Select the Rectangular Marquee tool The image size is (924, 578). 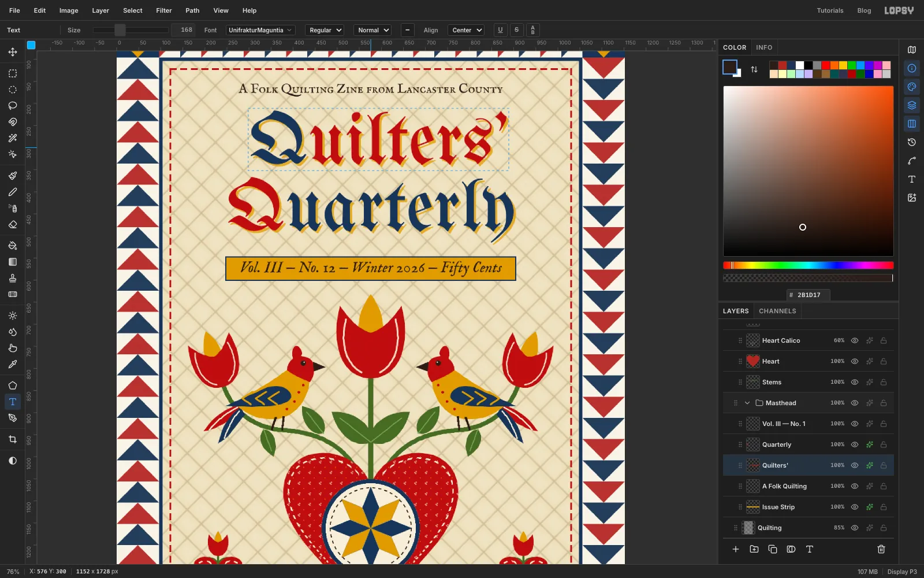13,73
